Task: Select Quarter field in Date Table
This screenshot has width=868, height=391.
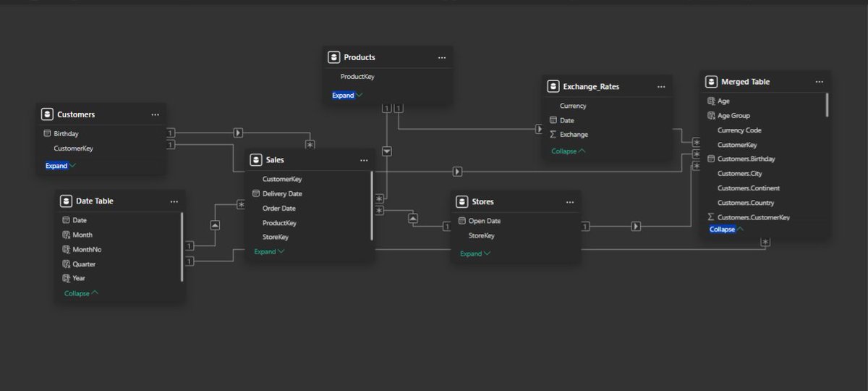Action: coord(84,264)
